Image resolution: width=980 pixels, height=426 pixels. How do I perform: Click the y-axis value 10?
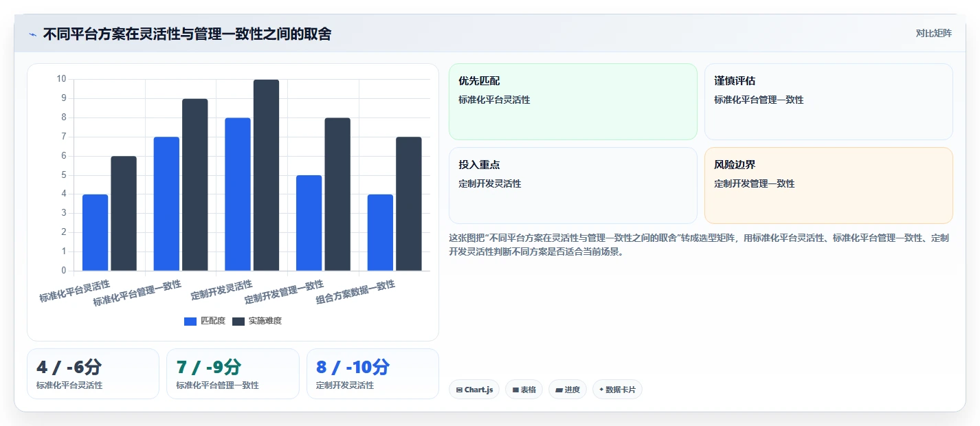(61, 79)
